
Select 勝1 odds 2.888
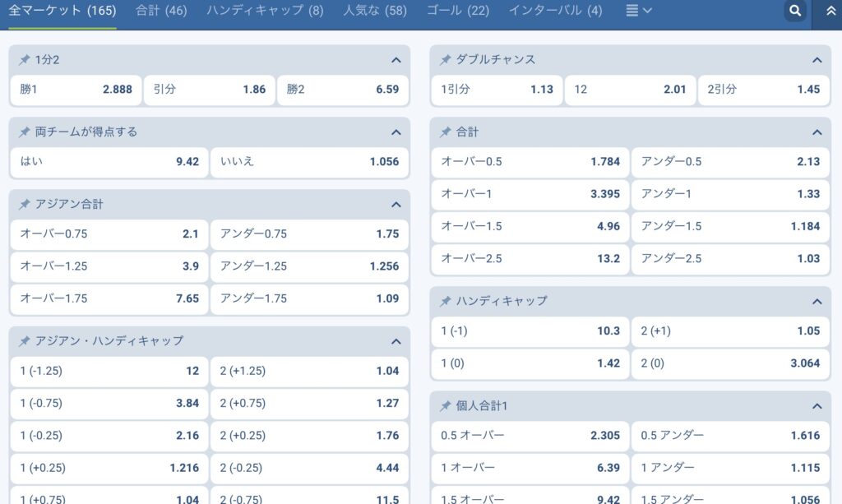[76, 90]
